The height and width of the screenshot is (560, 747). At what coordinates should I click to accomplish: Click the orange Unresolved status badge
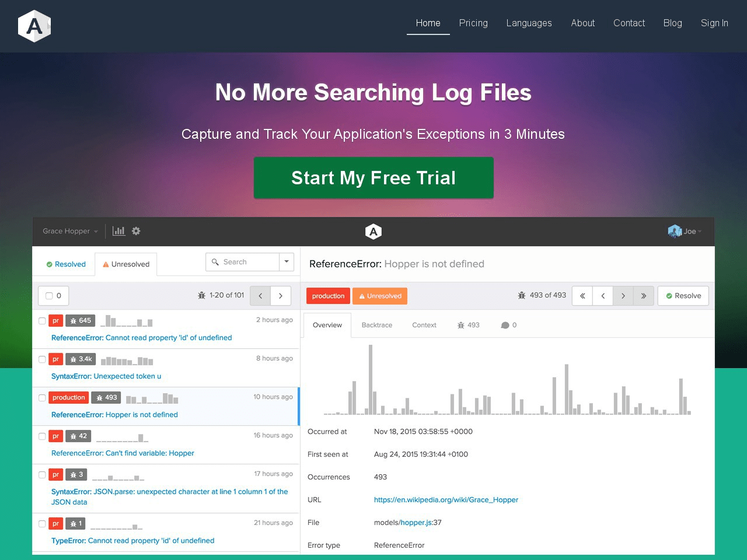tap(380, 296)
